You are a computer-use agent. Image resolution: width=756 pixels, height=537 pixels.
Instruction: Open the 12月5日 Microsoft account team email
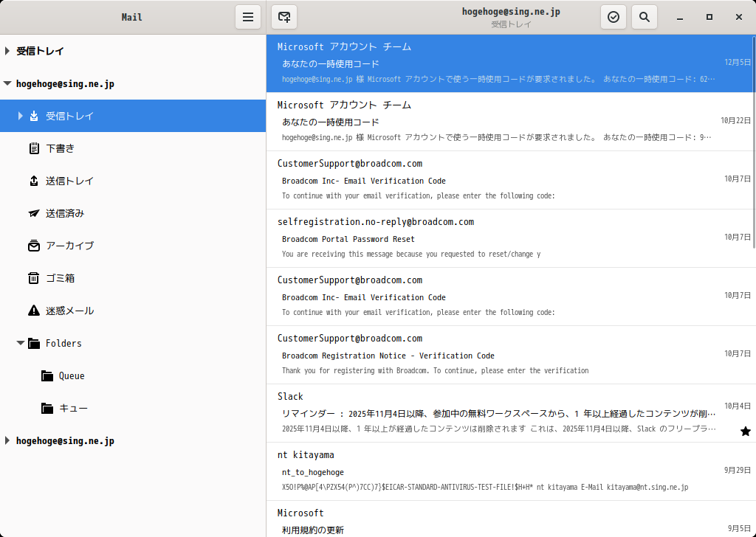click(511, 63)
